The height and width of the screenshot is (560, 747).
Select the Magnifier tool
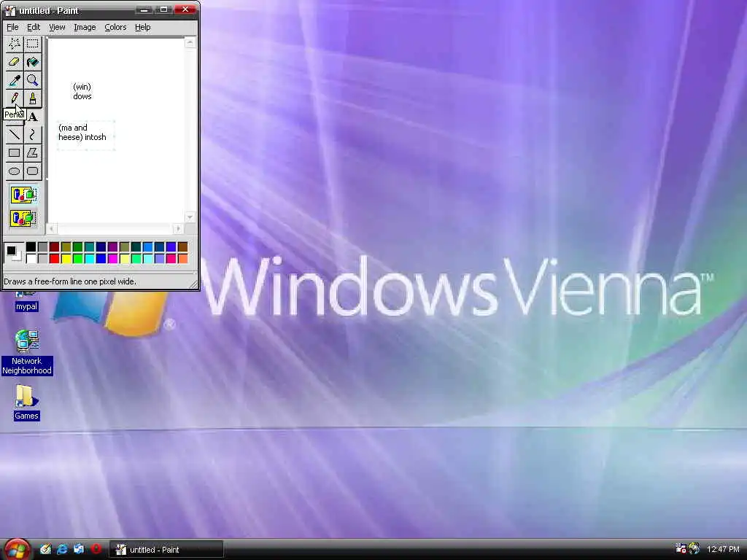click(x=32, y=80)
